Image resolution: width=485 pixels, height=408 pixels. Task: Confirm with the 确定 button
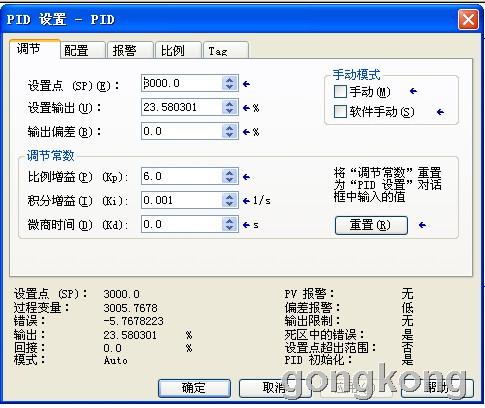194,388
